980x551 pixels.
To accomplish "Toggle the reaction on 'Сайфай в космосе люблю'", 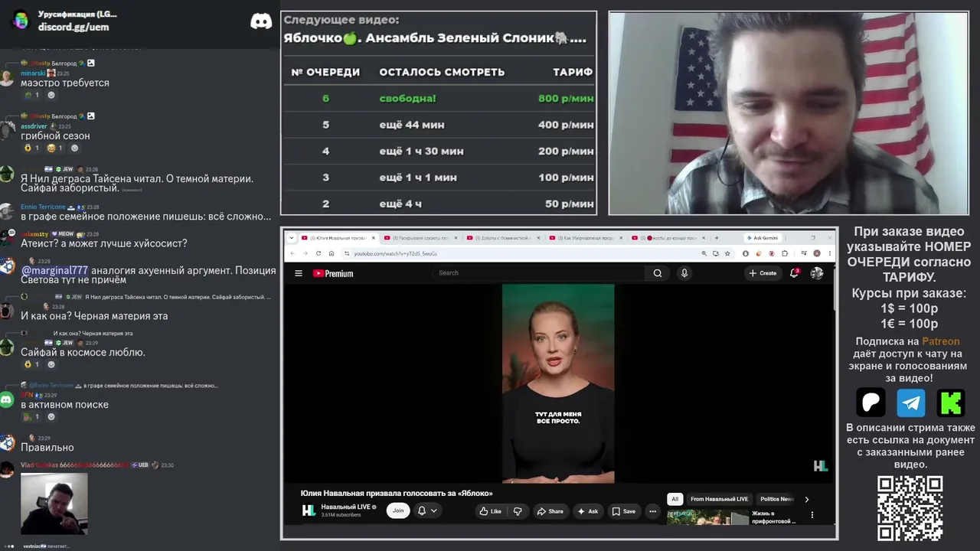I will tap(31, 364).
